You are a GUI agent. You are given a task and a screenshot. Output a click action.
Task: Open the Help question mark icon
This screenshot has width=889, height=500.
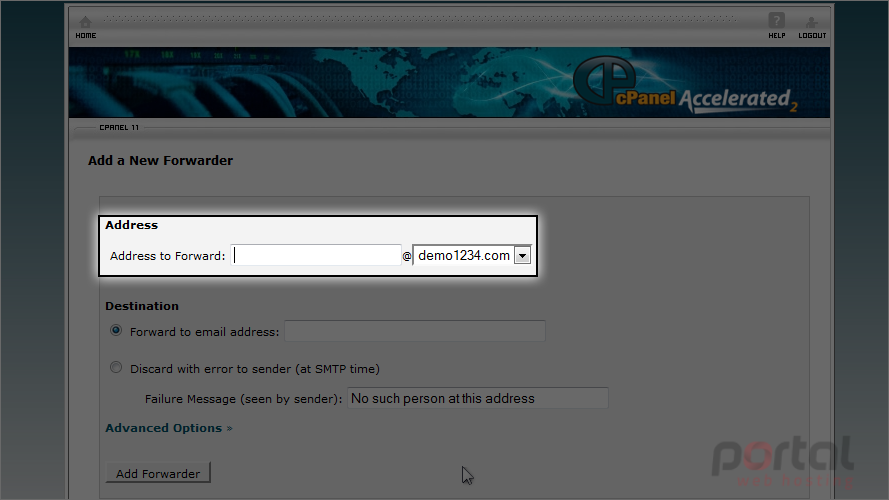point(776,20)
